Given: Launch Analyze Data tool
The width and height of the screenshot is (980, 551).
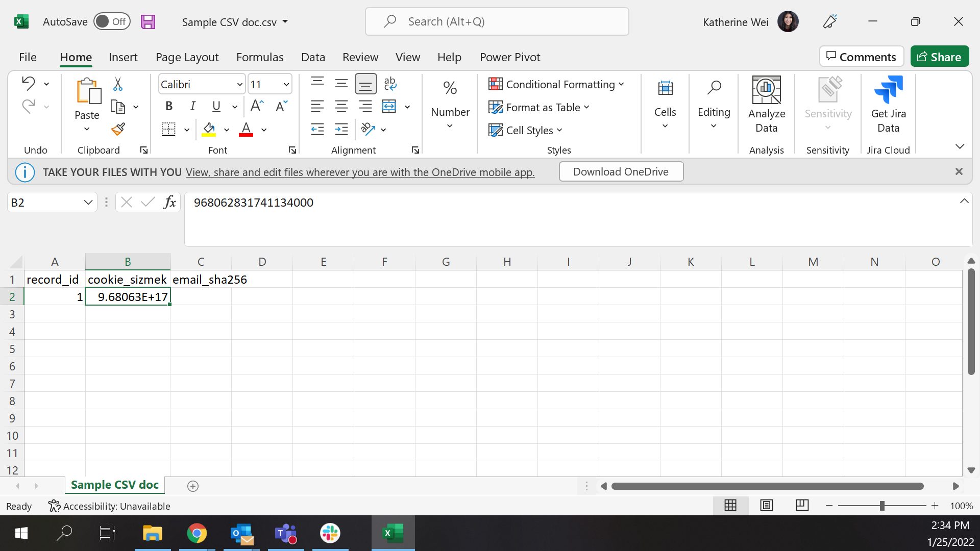Looking at the screenshot, I should 766,105.
